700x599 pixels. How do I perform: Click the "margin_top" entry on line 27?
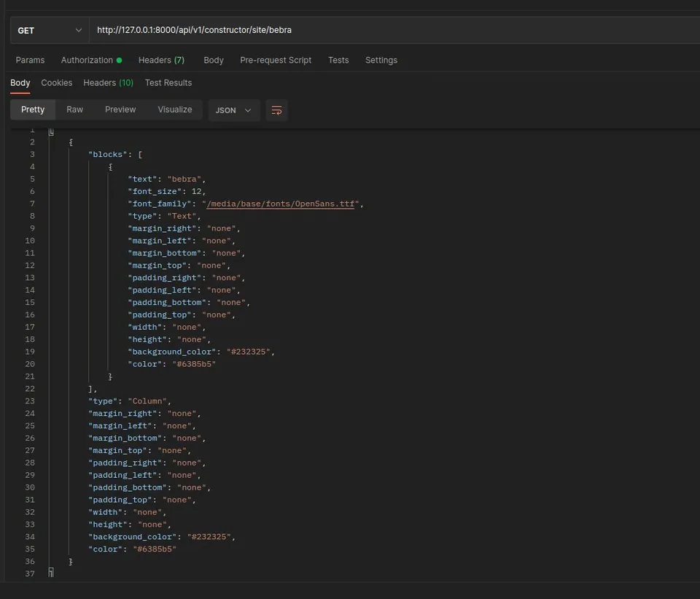coord(139,451)
